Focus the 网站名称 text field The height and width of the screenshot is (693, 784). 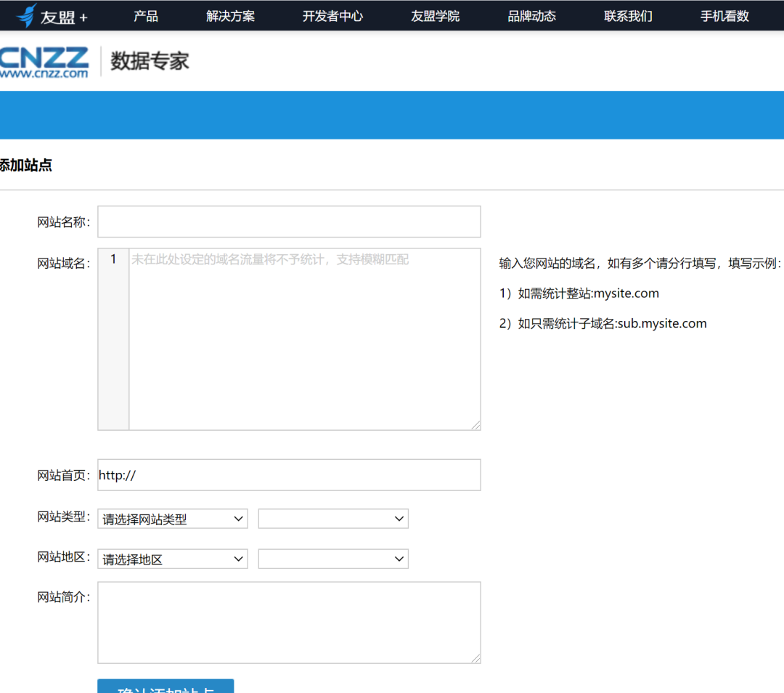[289, 222]
